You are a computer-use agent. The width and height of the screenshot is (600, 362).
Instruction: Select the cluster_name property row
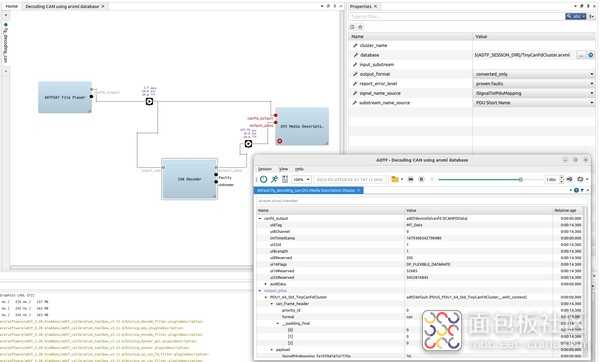click(472, 46)
